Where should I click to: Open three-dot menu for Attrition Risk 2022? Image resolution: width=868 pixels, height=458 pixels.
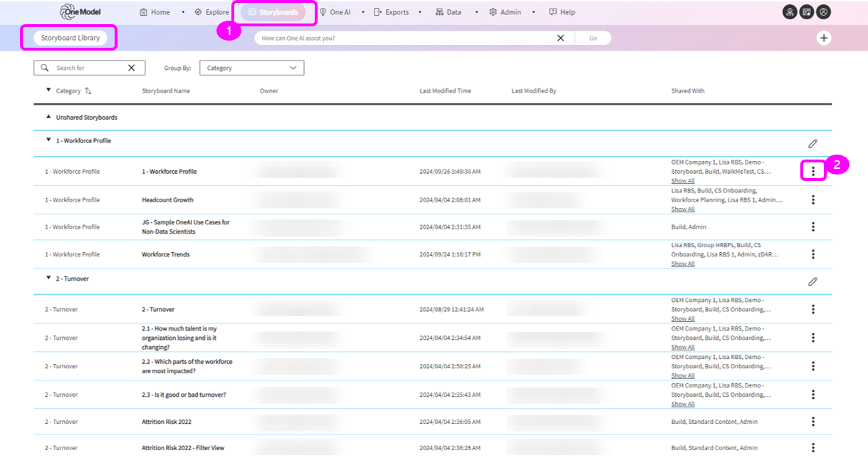tap(812, 422)
